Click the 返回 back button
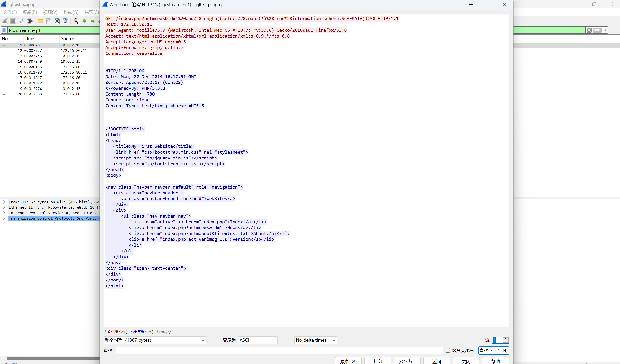Viewport: 620px width, 364px height. coord(436,361)
